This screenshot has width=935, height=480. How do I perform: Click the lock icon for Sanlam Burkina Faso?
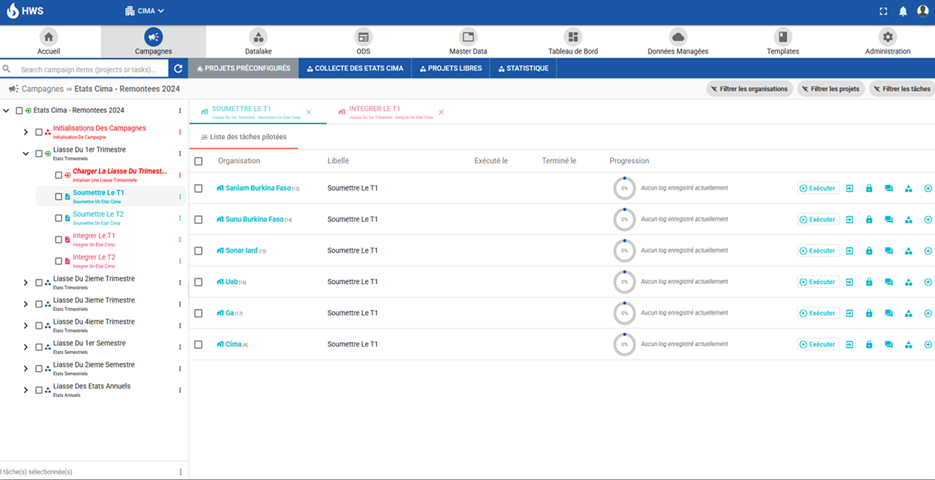coord(868,188)
